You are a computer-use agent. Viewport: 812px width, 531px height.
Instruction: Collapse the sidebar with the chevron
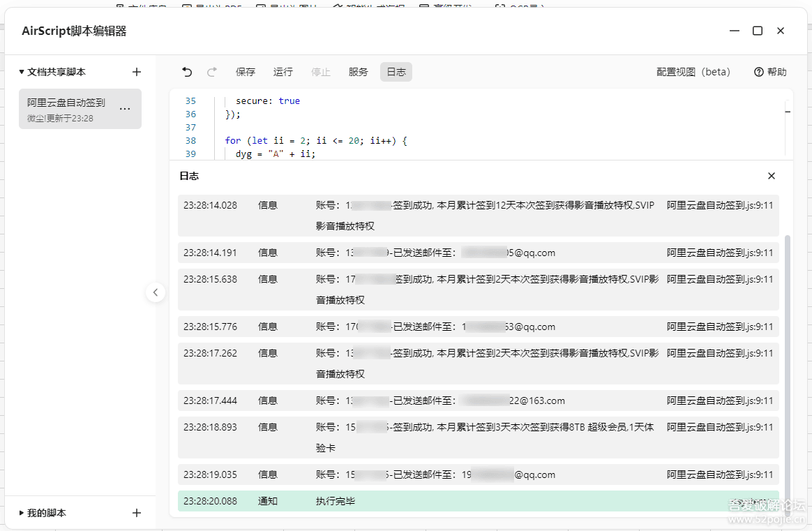[156, 292]
